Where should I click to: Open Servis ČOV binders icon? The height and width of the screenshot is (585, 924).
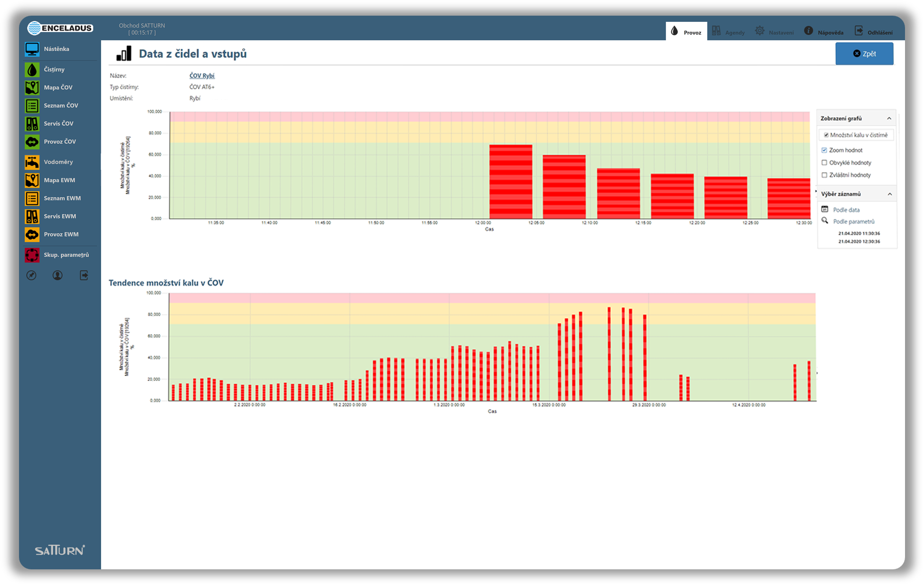pos(32,123)
